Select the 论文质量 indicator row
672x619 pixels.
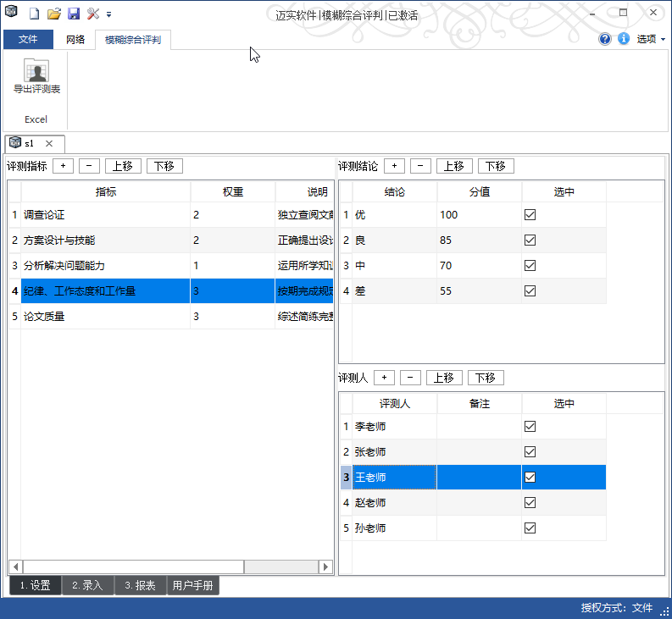click(x=105, y=317)
